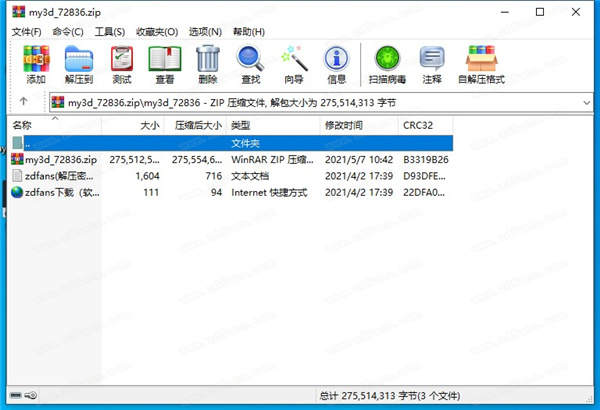Click the key icon in the status bar
The height and width of the screenshot is (410, 600).
(x=31, y=395)
